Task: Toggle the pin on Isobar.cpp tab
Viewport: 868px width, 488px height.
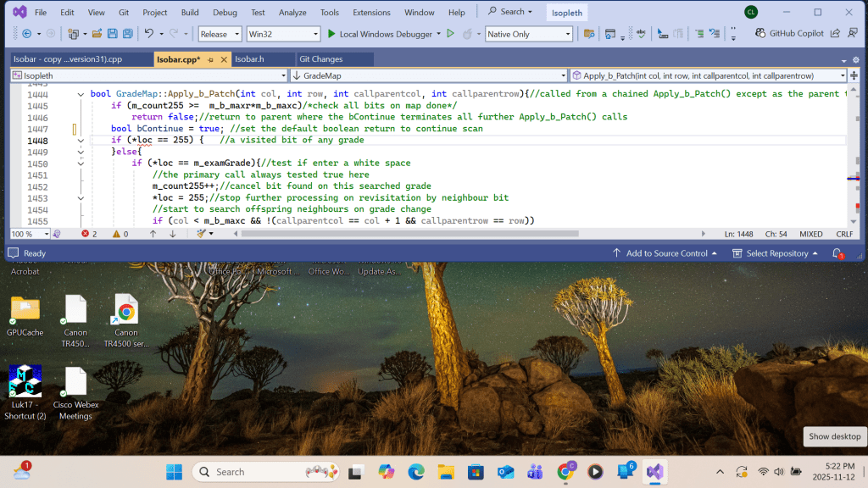Action: point(209,59)
